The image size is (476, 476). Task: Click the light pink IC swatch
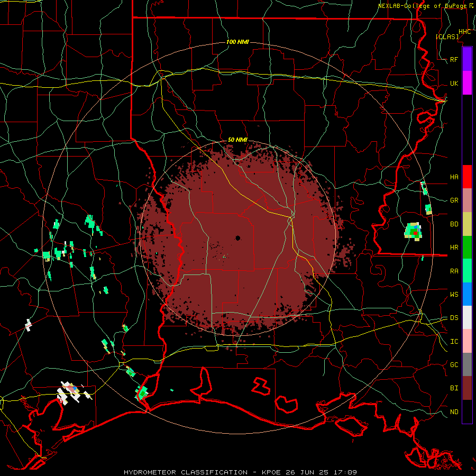click(x=467, y=341)
